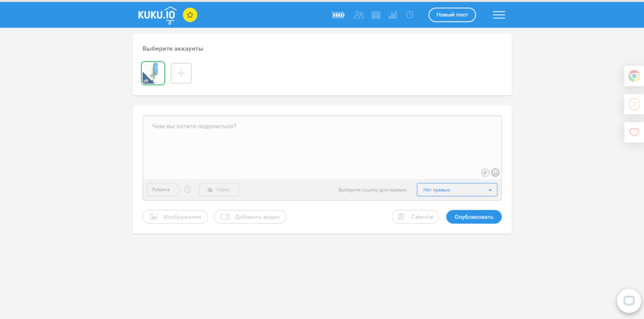Viewport: 644px width, 319px height.
Task: Click the Добавить видео button
Action: [x=250, y=217]
